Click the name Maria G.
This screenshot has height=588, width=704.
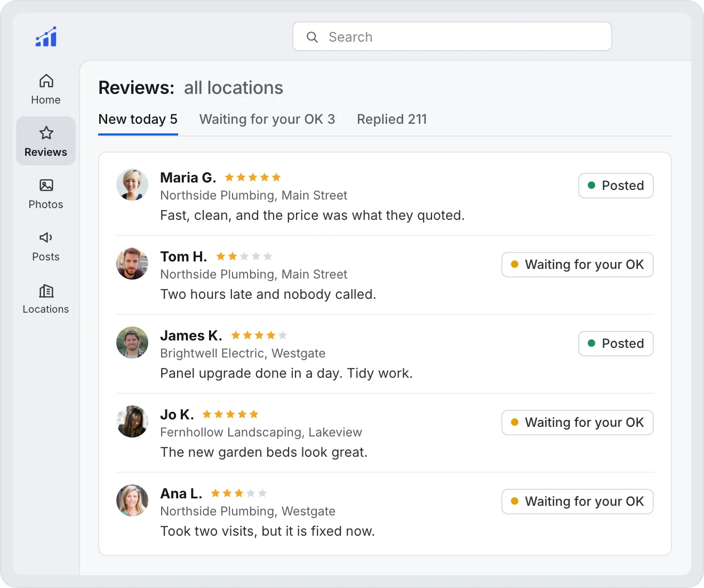point(188,178)
